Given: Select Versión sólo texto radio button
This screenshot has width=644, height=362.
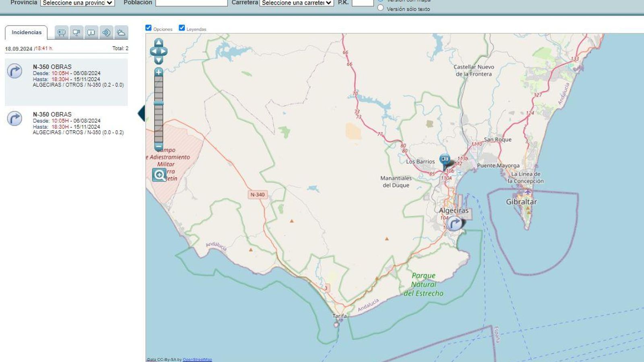Looking at the screenshot, I should 381,8.
